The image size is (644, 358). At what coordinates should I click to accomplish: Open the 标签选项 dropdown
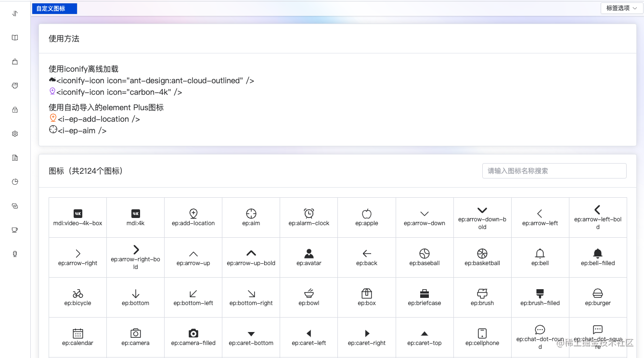[x=622, y=8]
